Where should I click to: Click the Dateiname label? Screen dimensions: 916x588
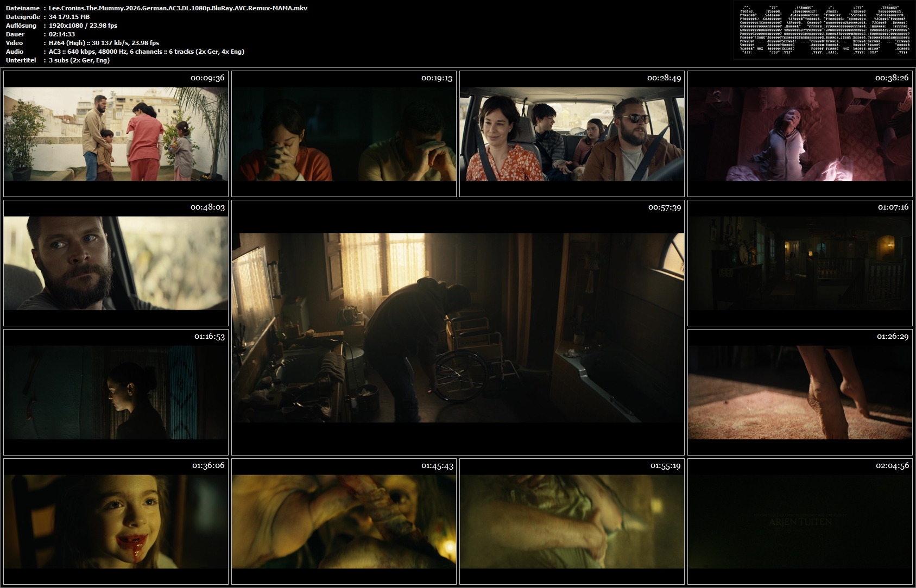(x=23, y=8)
